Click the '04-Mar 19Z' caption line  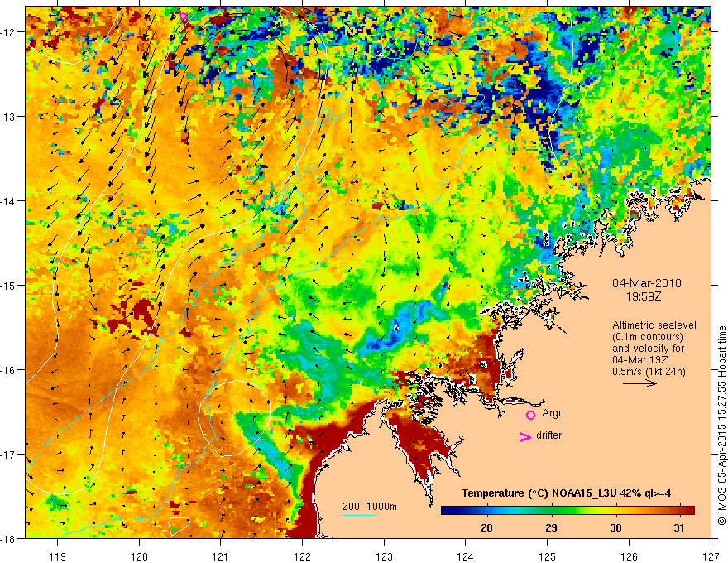click(x=643, y=360)
